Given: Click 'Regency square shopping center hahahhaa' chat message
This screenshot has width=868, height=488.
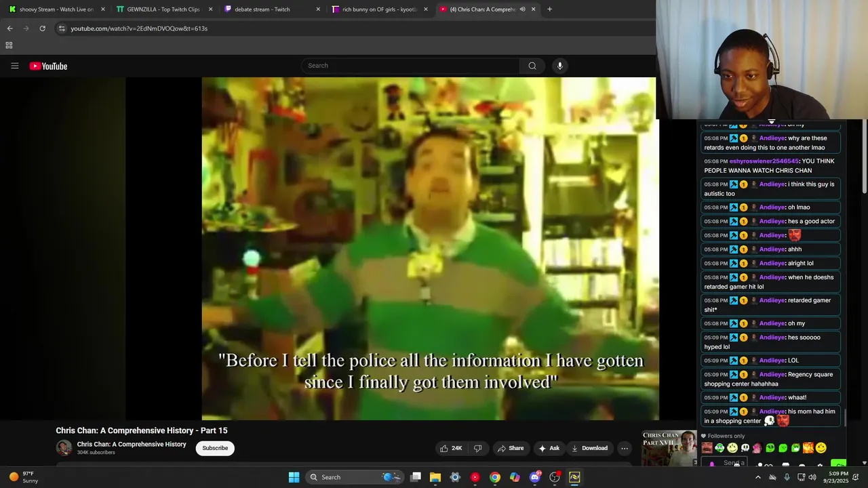Looking at the screenshot, I should [x=770, y=379].
